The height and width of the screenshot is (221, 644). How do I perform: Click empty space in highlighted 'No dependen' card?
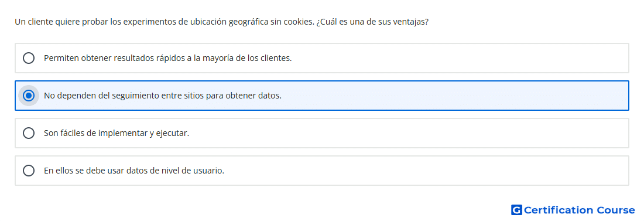click(x=456, y=96)
